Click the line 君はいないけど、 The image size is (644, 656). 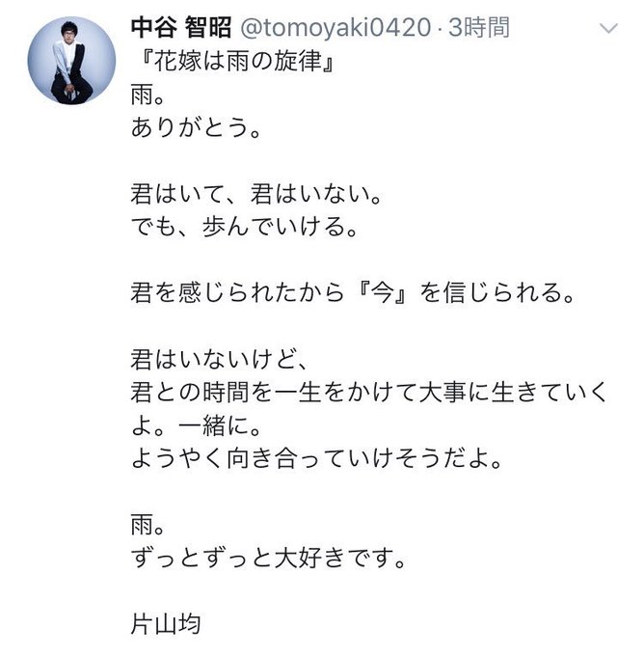click(221, 359)
